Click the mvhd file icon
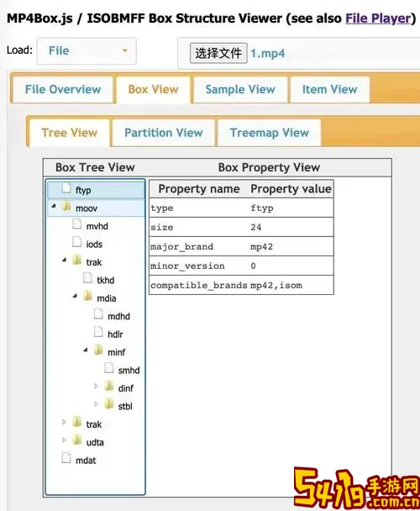Viewport: 420px width, 511px height. pyautogui.click(x=77, y=224)
